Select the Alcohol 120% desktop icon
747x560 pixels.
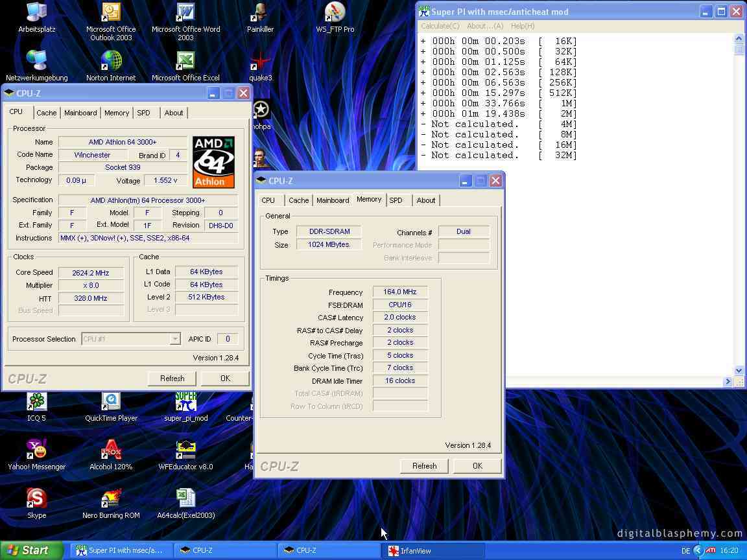[x=111, y=456]
